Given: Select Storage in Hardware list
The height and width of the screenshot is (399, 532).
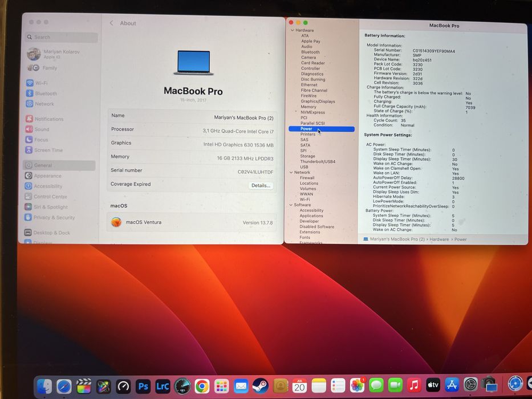Looking at the screenshot, I should coord(307,156).
